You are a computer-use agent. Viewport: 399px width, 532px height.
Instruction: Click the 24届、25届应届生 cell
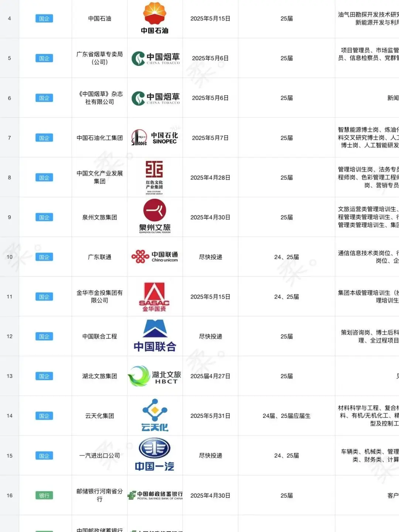click(287, 416)
